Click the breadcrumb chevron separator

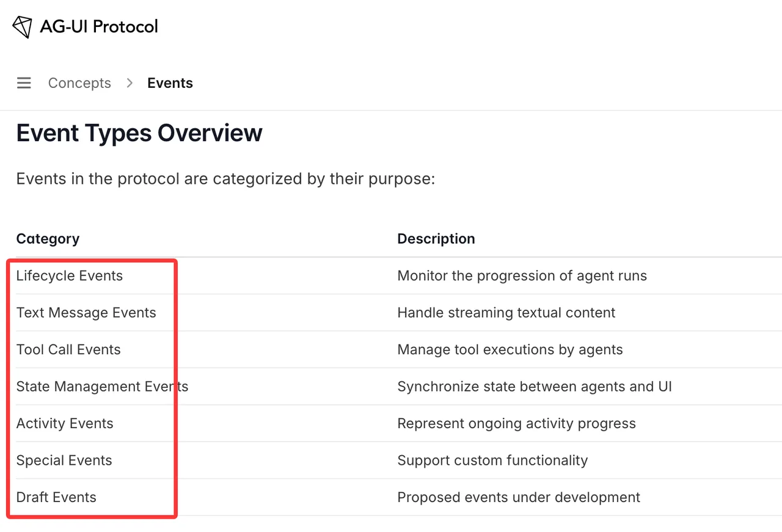[130, 83]
